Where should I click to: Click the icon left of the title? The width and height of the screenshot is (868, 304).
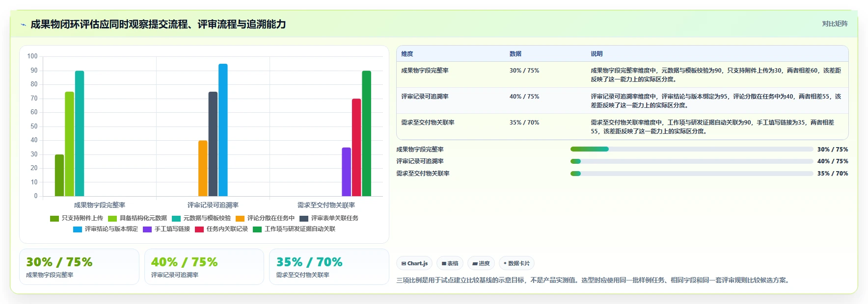(23, 25)
